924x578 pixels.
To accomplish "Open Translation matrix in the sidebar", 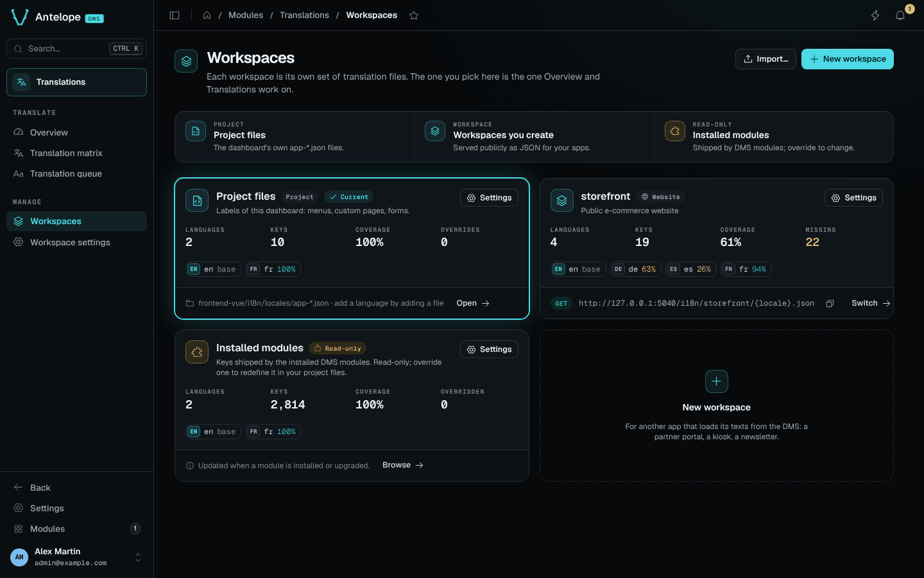I will click(76, 153).
